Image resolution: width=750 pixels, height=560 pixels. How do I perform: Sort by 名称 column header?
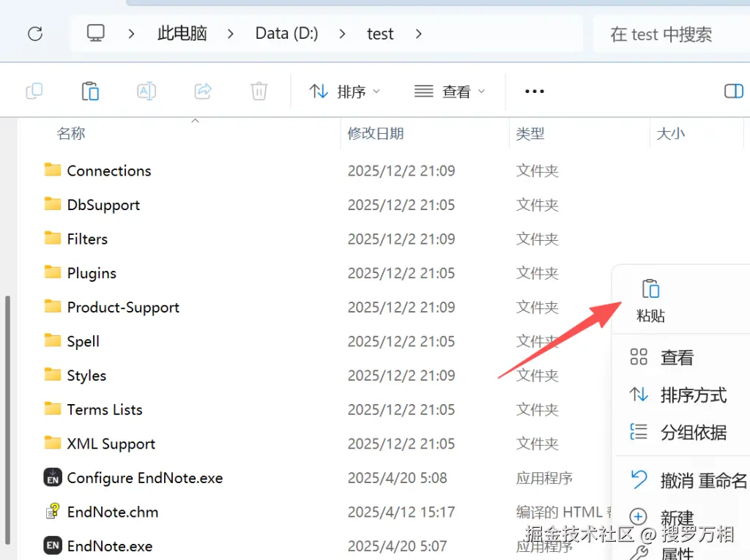[71, 133]
